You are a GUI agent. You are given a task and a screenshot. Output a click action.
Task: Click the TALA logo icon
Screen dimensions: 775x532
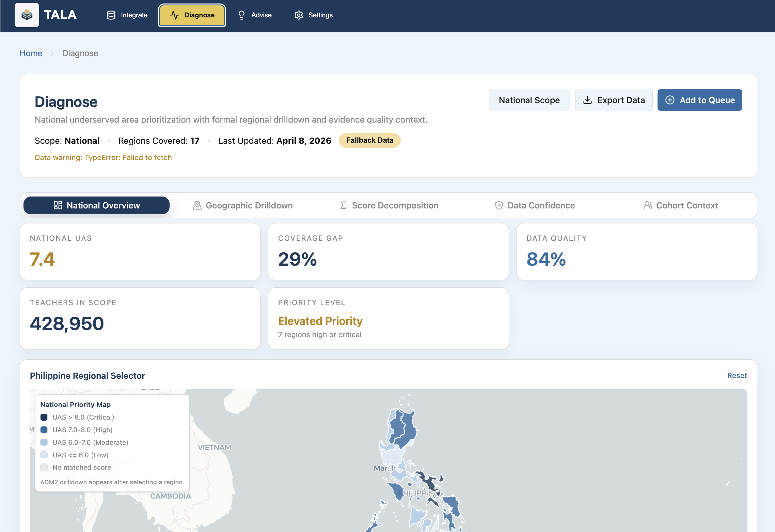coord(27,15)
